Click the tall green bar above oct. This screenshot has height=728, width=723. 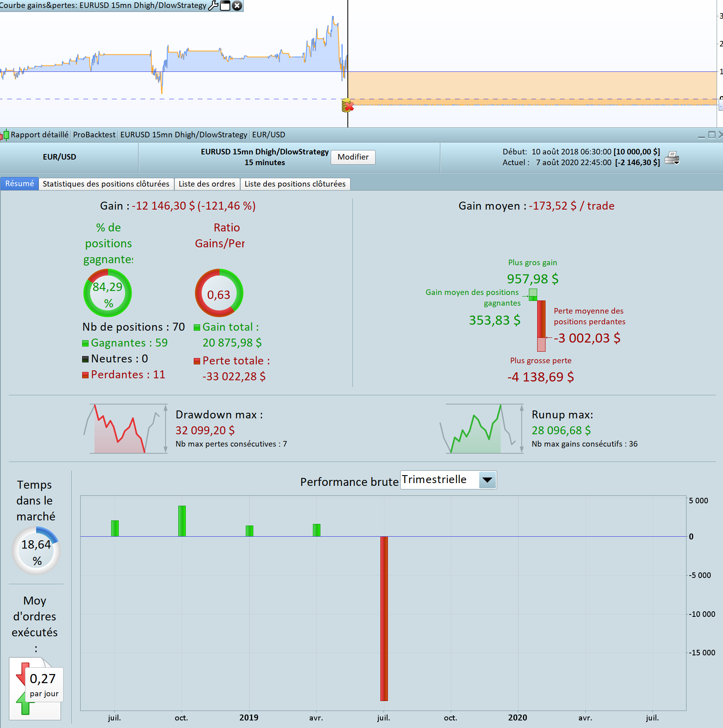[x=182, y=521]
